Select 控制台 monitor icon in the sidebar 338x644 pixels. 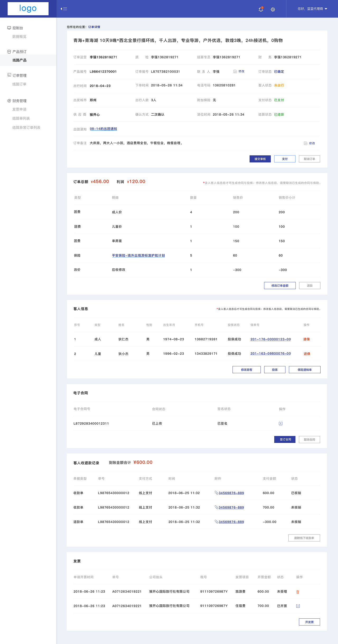[x=9, y=28]
